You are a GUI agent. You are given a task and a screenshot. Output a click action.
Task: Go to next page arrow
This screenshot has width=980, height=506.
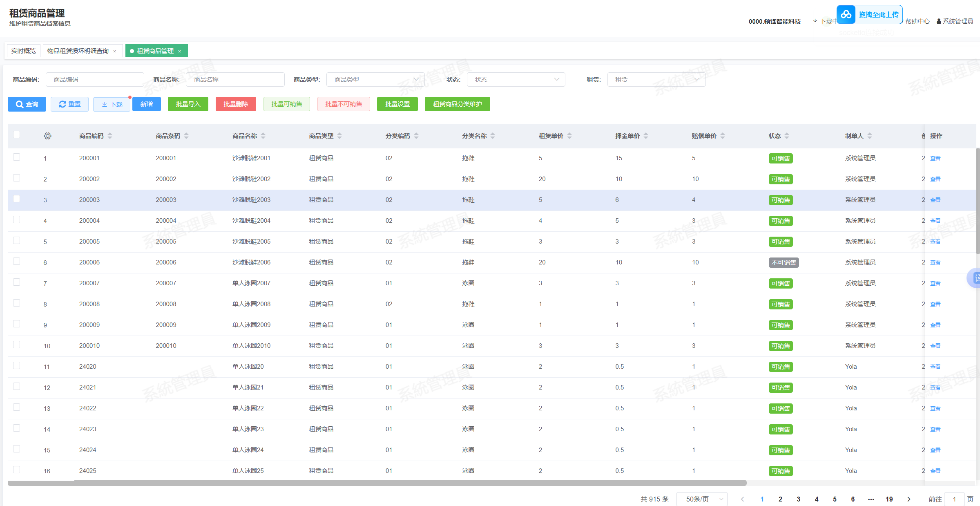909,499
